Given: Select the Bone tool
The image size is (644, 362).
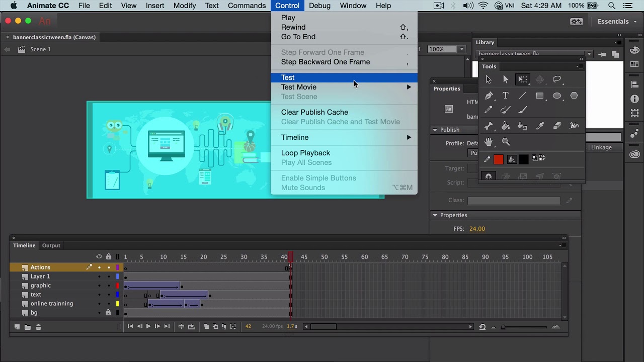Looking at the screenshot, I should (489, 126).
